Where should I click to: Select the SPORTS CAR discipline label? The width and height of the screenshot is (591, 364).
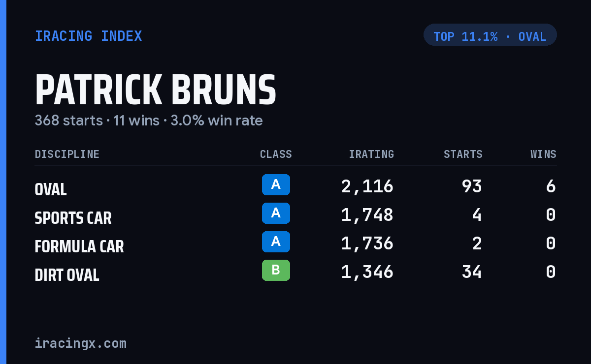point(73,218)
